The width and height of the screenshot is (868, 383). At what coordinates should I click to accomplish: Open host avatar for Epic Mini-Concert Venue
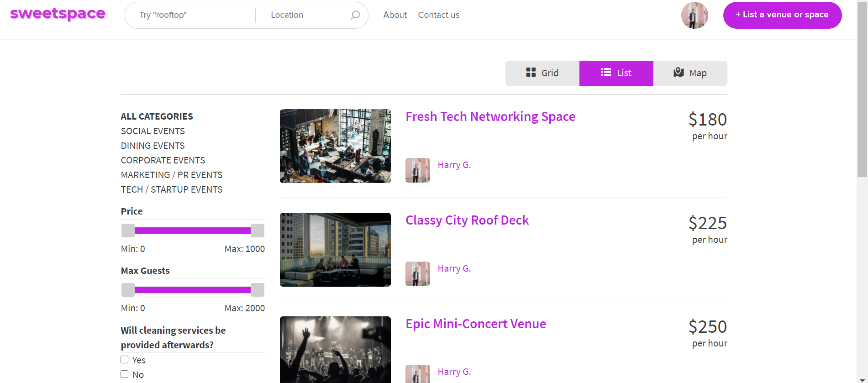(418, 374)
